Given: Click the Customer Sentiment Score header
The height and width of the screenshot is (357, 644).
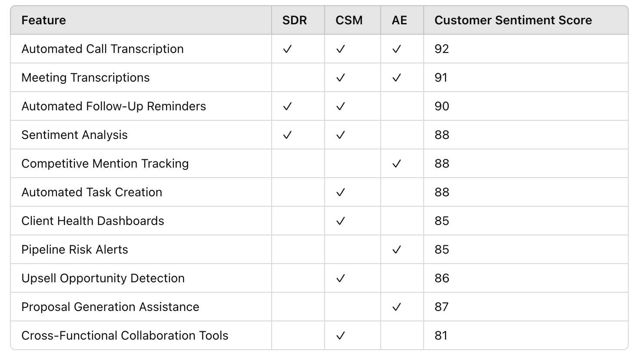Looking at the screenshot, I should [513, 20].
